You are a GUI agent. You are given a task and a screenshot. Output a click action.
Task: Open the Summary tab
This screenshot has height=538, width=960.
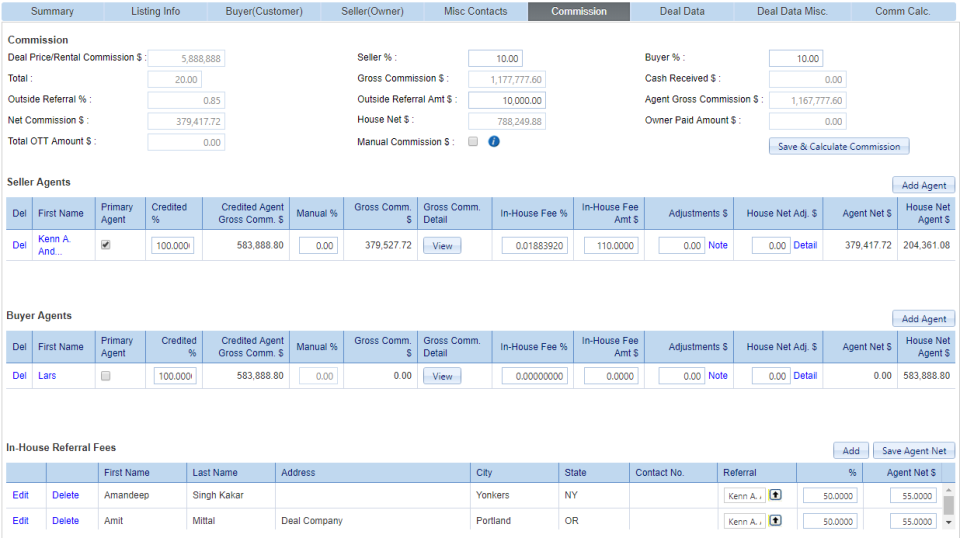[x=52, y=11]
